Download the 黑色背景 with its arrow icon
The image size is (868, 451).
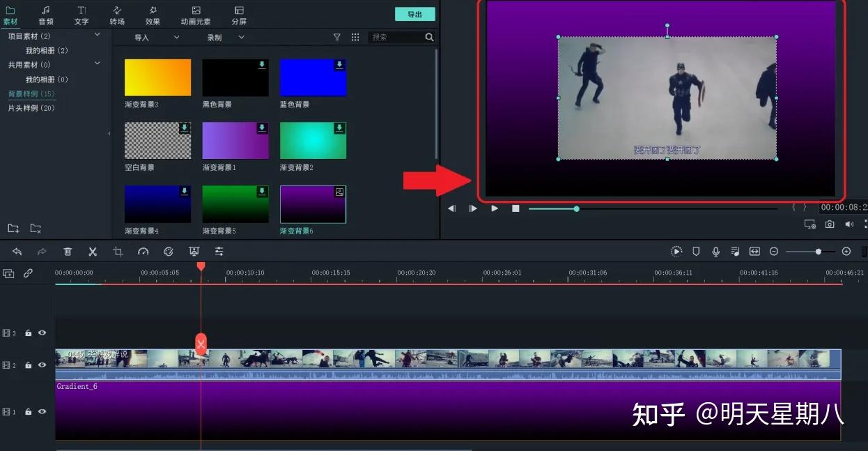pyautogui.click(x=262, y=65)
